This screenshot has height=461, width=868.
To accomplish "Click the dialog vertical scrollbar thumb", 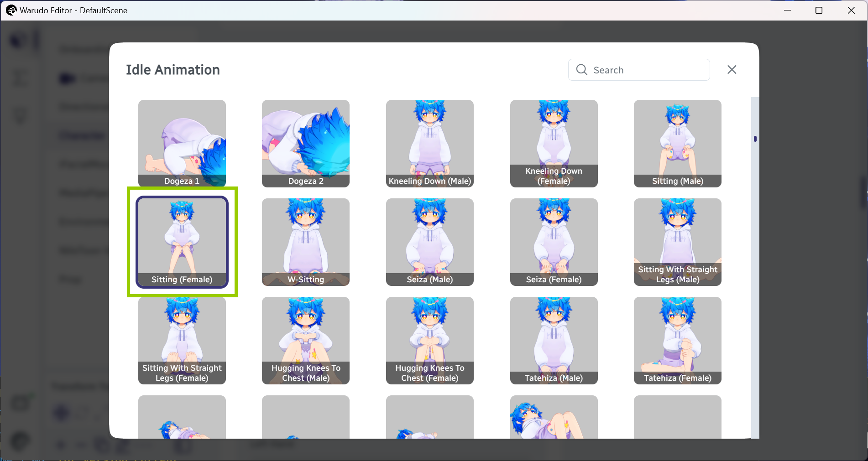I will point(755,139).
